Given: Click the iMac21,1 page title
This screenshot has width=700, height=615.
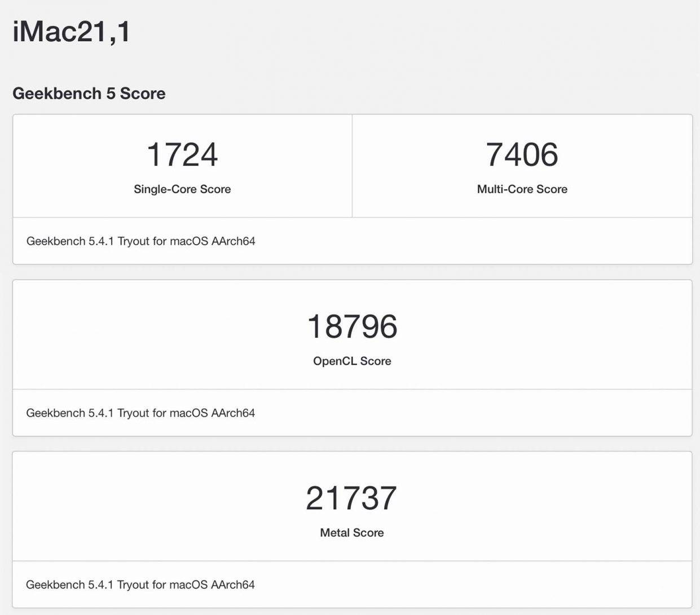Looking at the screenshot, I should point(72,32).
